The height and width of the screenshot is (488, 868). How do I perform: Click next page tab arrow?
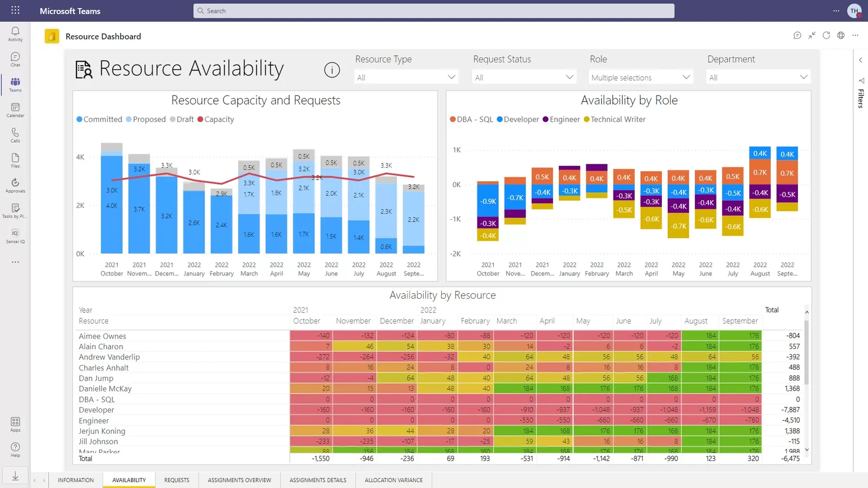click(44, 480)
